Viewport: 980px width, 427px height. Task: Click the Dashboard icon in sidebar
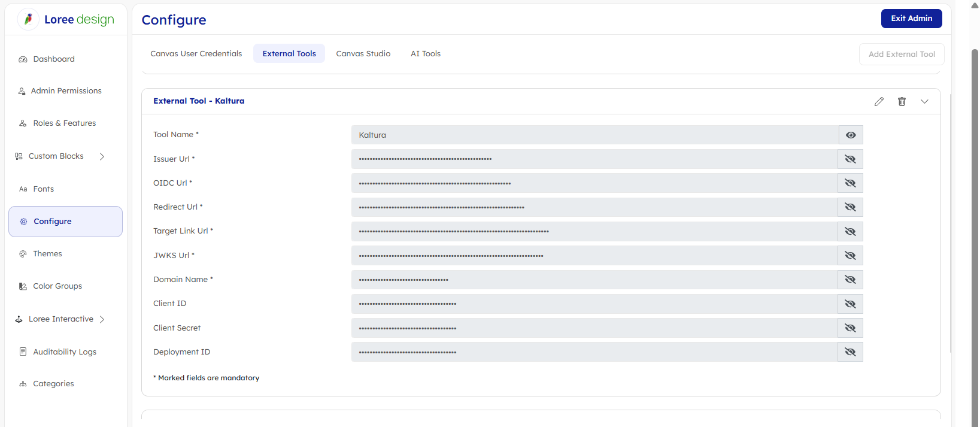click(x=23, y=59)
